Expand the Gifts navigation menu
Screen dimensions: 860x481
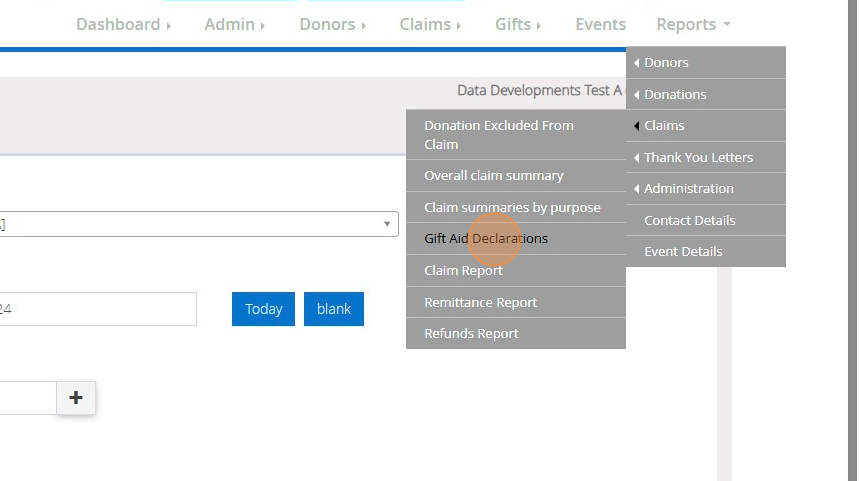[517, 24]
